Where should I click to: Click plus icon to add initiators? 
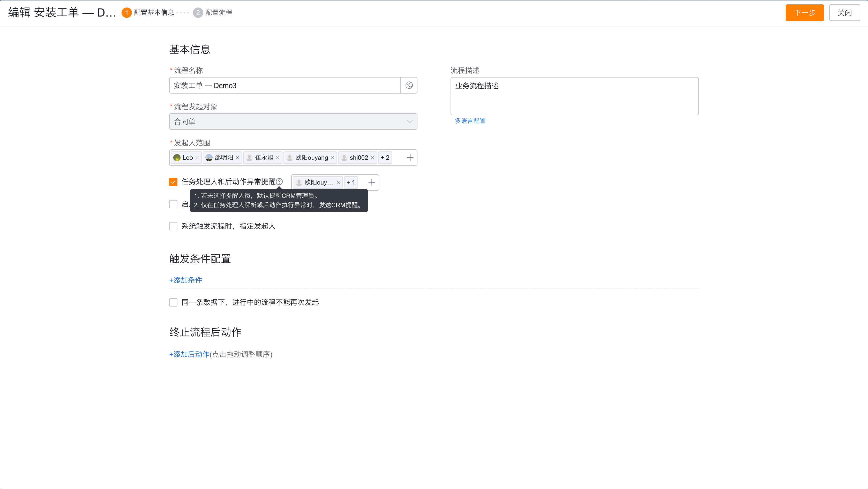(410, 158)
